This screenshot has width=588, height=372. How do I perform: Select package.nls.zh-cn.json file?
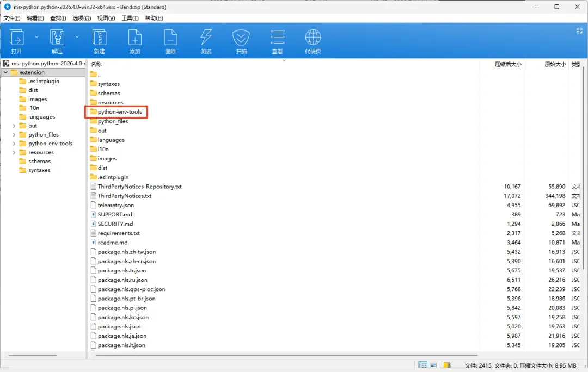pos(124,262)
